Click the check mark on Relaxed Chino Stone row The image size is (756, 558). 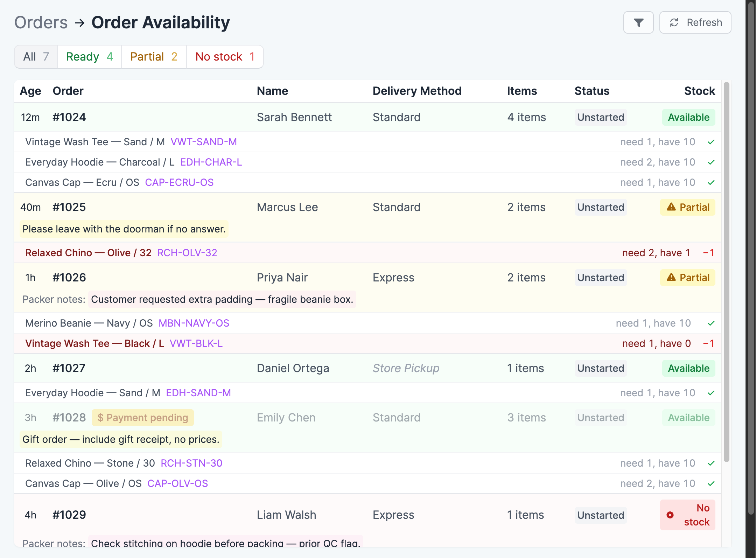(711, 463)
